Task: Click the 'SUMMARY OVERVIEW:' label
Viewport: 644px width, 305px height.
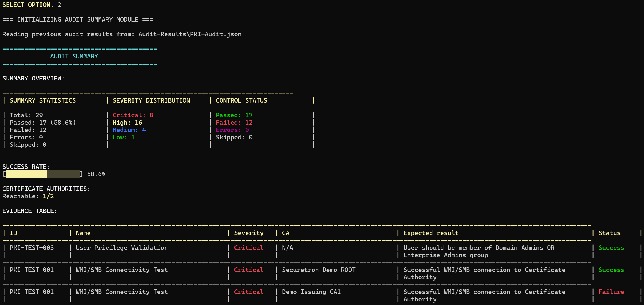Action: (33, 78)
